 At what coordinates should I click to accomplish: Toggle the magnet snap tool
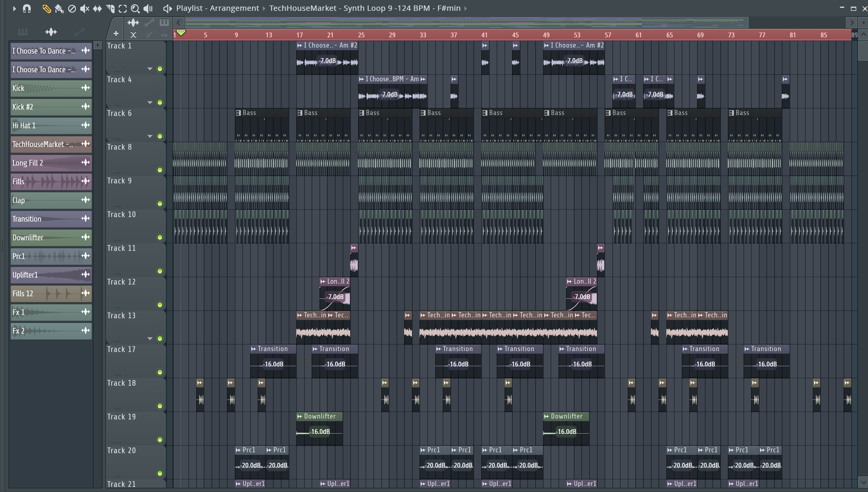(x=27, y=8)
